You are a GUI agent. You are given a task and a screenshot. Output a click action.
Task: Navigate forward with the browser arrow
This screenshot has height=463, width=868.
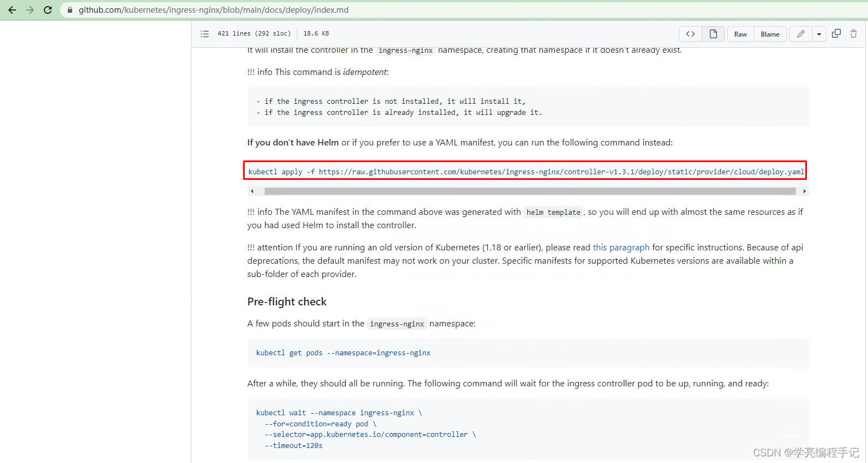30,9
